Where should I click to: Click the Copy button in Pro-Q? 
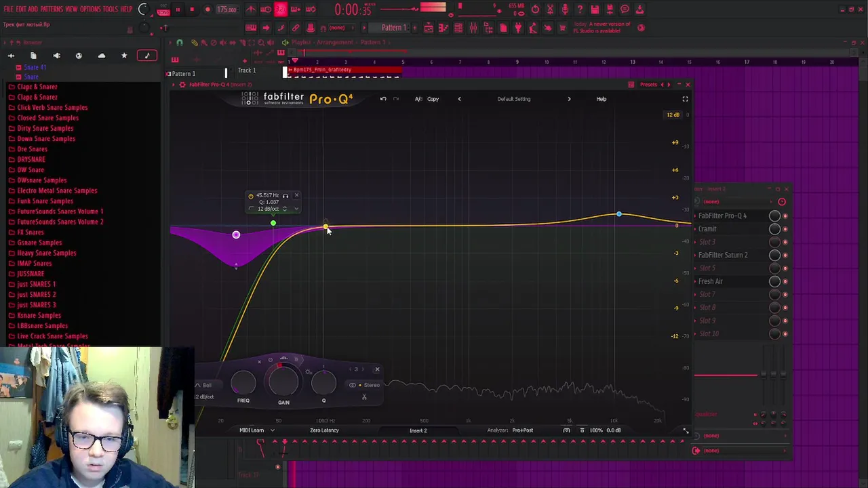tap(433, 99)
